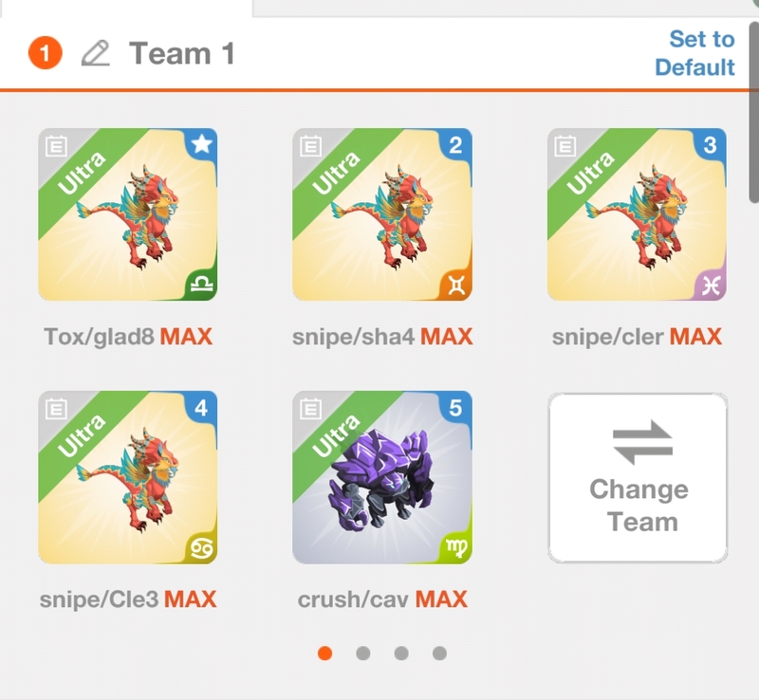Open notes icon on Tox/glad8 card
Screen dimensions: 759x700
click(56, 145)
